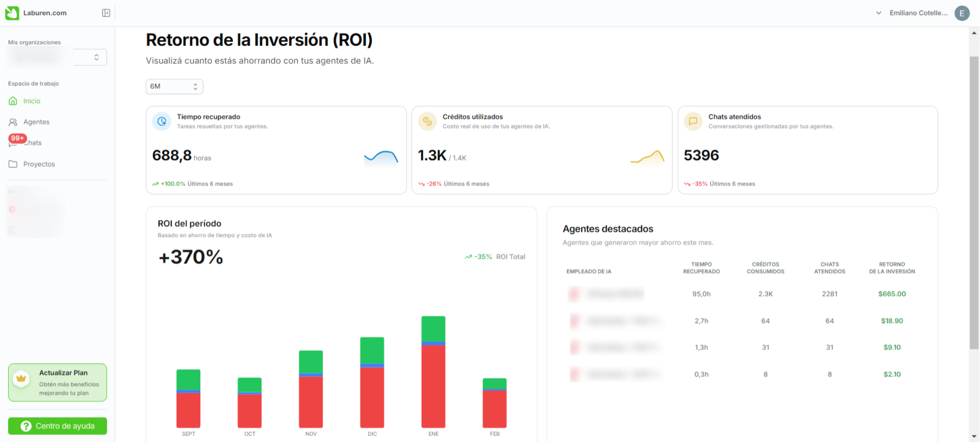Click the Tiempo recuperado clock icon
Image resolution: width=980 pixels, height=442 pixels.
click(162, 122)
